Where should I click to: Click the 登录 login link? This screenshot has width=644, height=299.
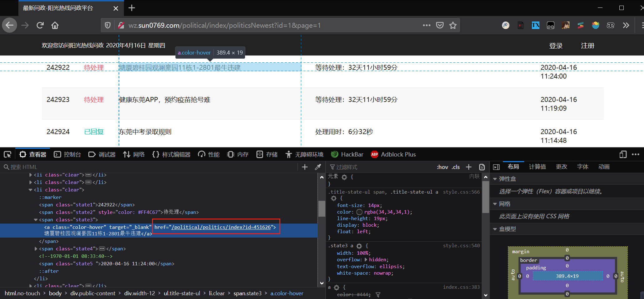(556, 46)
